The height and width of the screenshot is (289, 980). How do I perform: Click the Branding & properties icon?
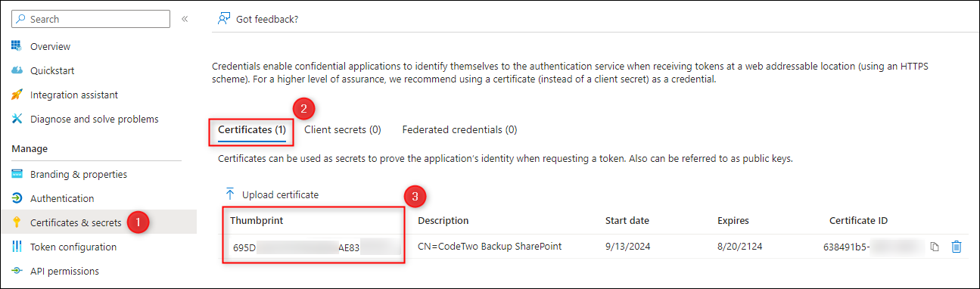(17, 174)
